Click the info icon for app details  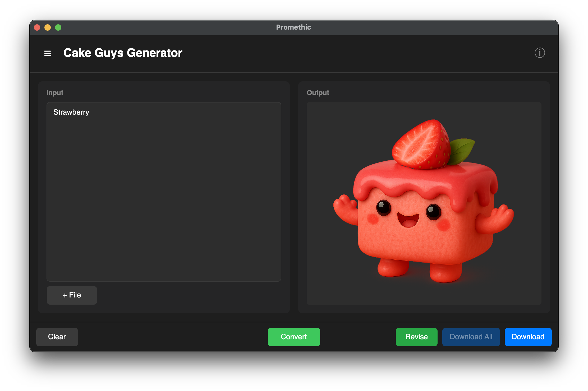click(540, 53)
